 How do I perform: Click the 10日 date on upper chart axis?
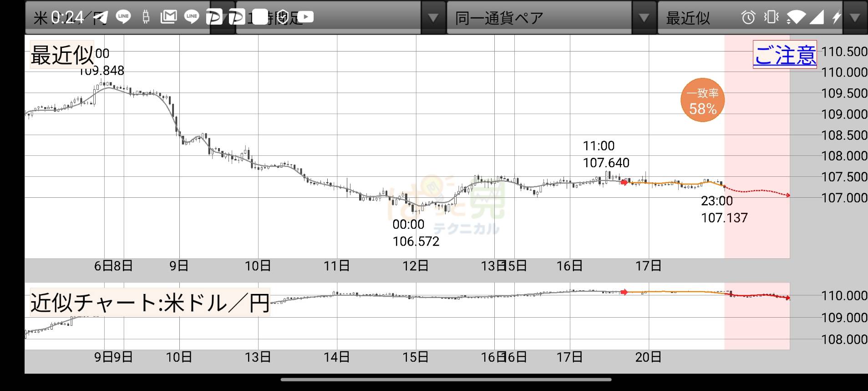point(258,266)
